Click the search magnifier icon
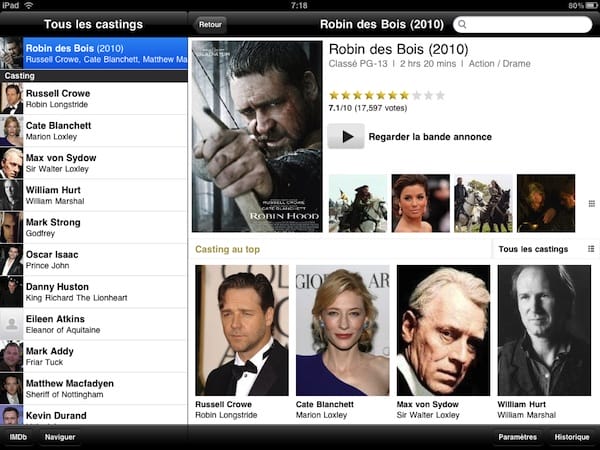600x450 pixels. coord(462,23)
